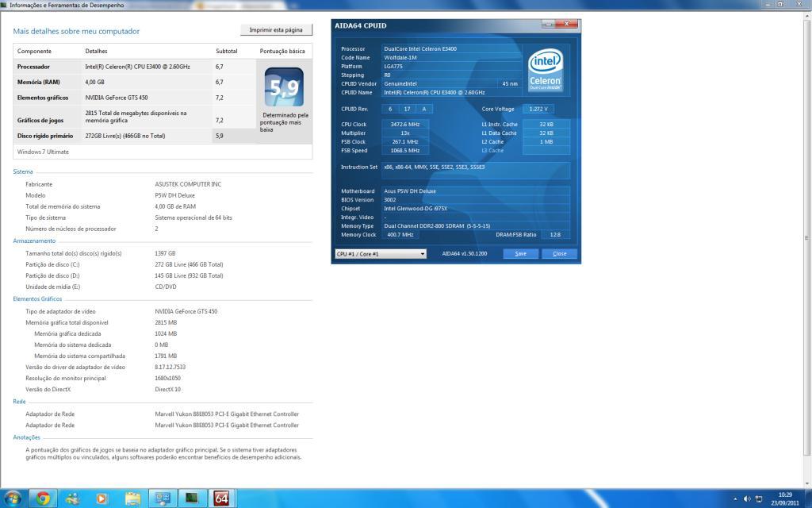Viewport: 812px width, 508px height.
Task: Click the 12:8 DRAM:FSB ratio value
Action: [x=555, y=235]
